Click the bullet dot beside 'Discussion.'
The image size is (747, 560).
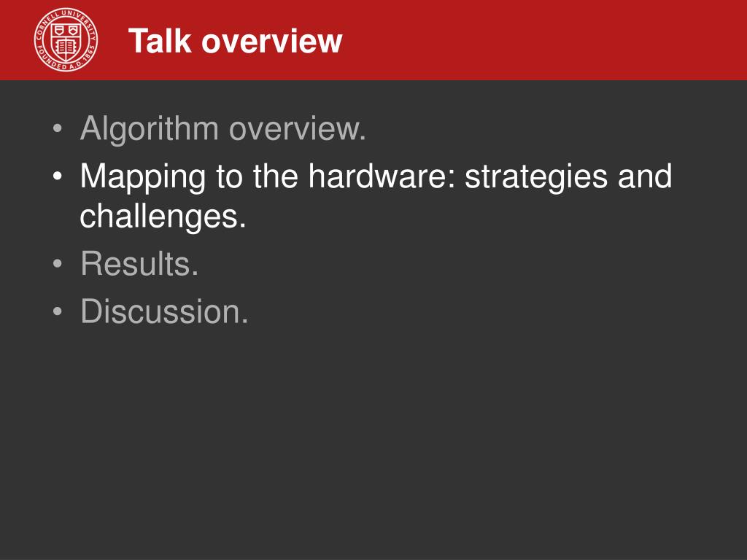pos(58,311)
